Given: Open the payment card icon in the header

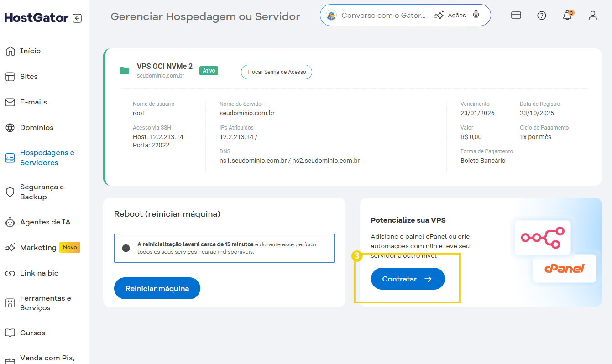Looking at the screenshot, I should 516,15.
